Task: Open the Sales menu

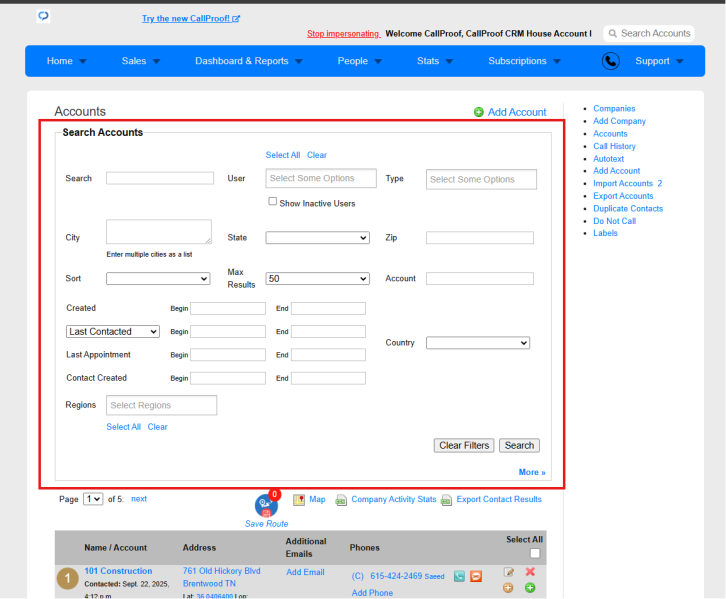Action: (x=141, y=61)
